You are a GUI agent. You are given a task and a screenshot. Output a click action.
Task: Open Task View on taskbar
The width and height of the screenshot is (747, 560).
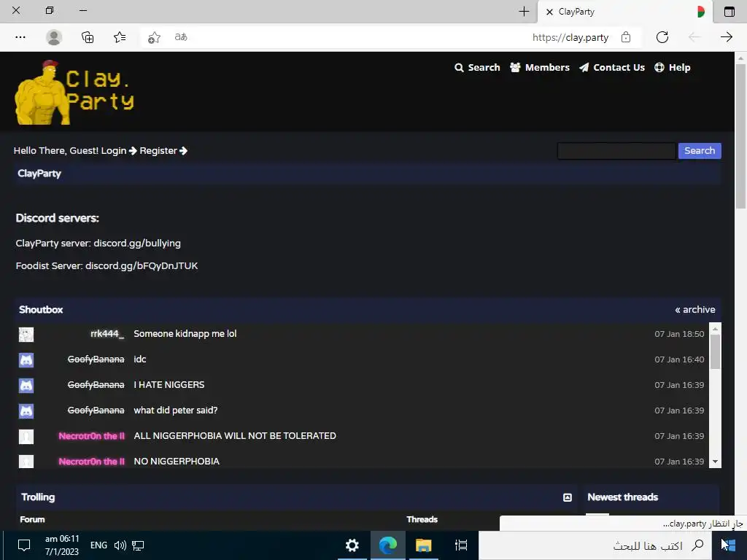click(x=461, y=545)
